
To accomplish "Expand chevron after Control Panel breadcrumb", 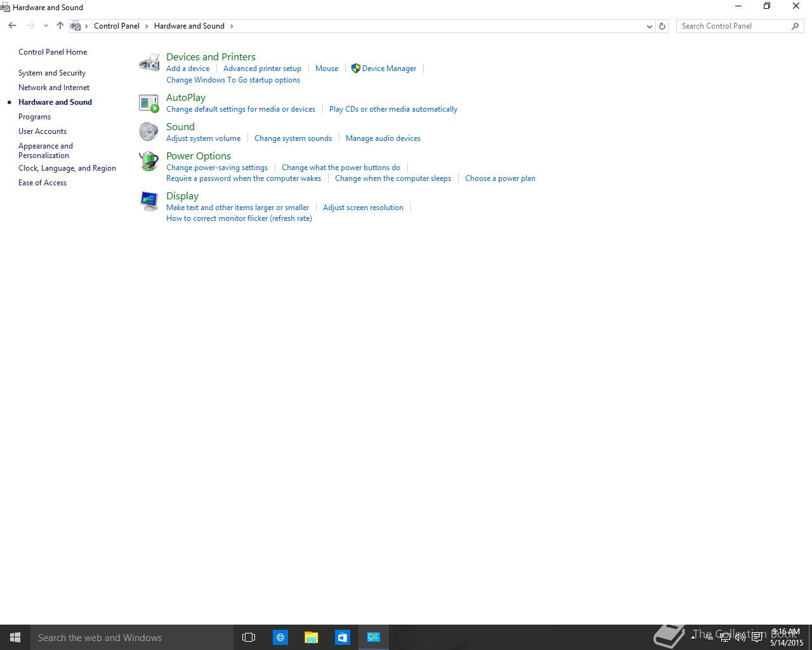I will pos(147,26).
